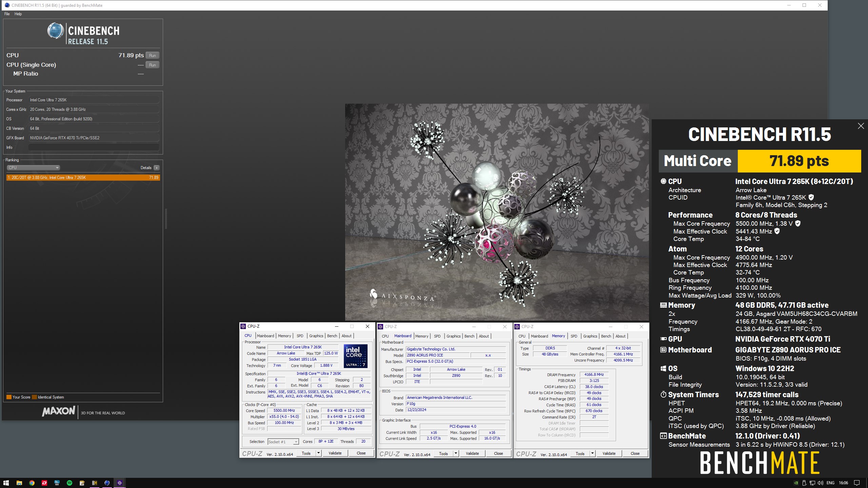Click the Processor Intel Core Ultra 7 265K field
Viewport: 868px width, 488px height.
click(94, 100)
